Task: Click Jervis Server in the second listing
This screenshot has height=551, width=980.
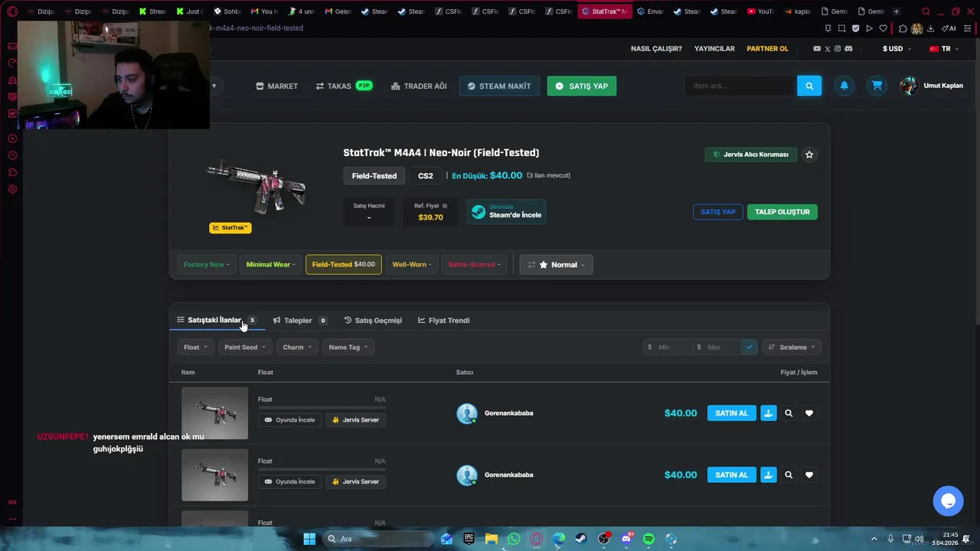Action: click(355, 482)
